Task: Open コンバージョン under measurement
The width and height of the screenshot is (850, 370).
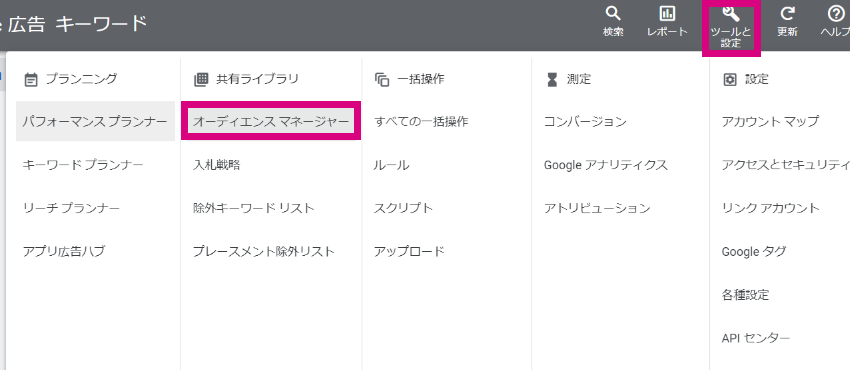Action: click(x=585, y=122)
